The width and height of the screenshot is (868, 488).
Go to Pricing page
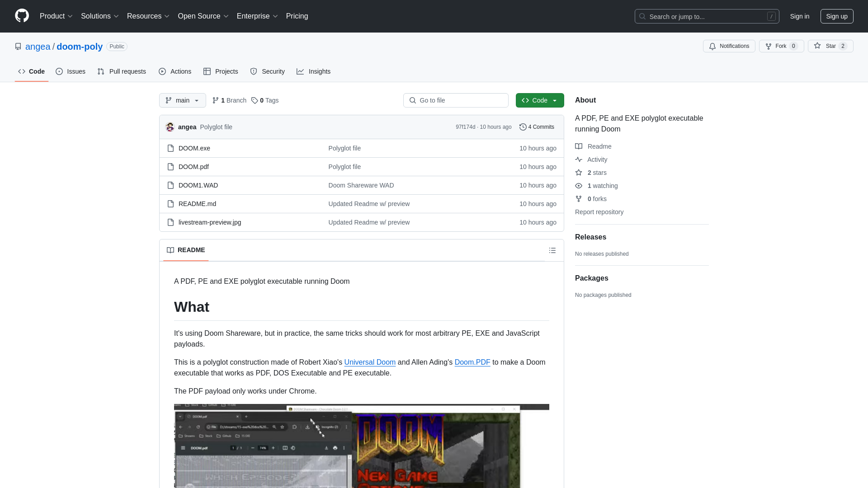(x=297, y=16)
